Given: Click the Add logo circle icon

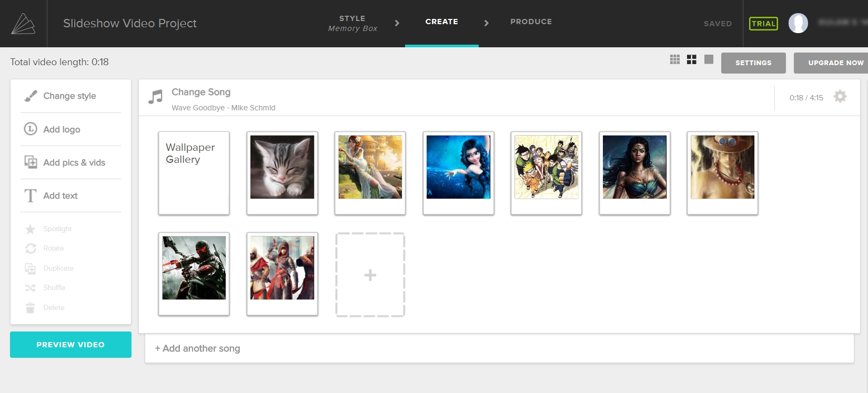Looking at the screenshot, I should coord(31,129).
